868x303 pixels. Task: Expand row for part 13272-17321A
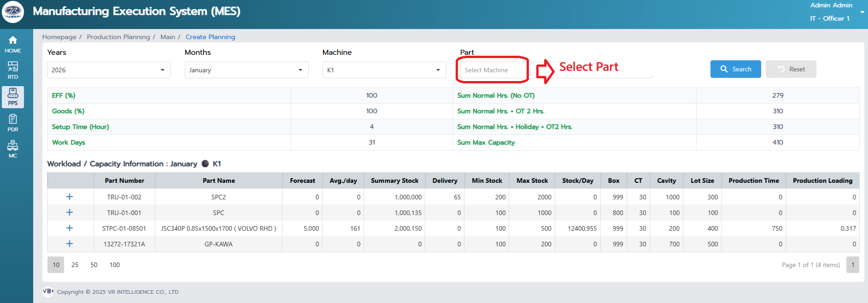coord(70,244)
